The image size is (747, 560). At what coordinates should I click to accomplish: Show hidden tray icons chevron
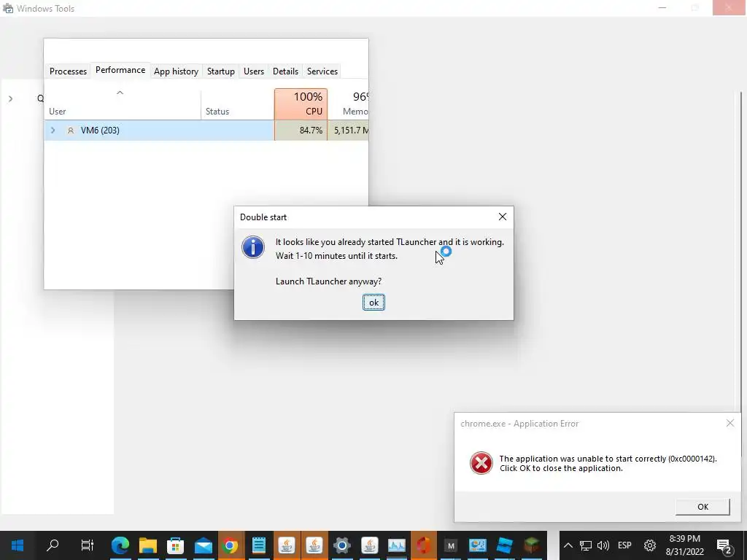pyautogui.click(x=568, y=545)
